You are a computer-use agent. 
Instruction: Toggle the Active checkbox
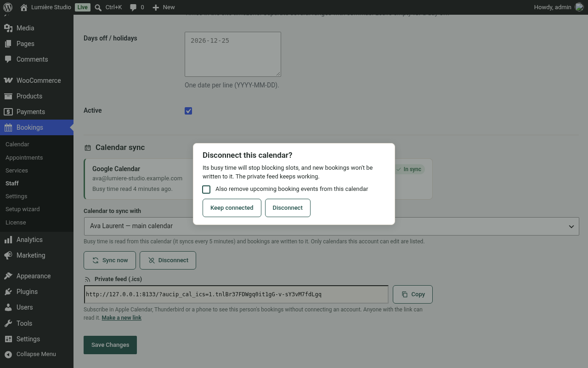[x=188, y=111]
